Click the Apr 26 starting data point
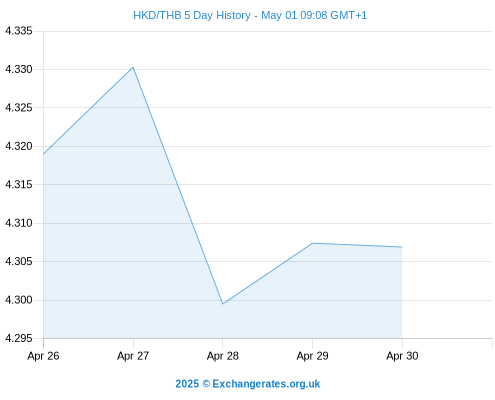Screen dimensions: 495x400 pos(44,154)
